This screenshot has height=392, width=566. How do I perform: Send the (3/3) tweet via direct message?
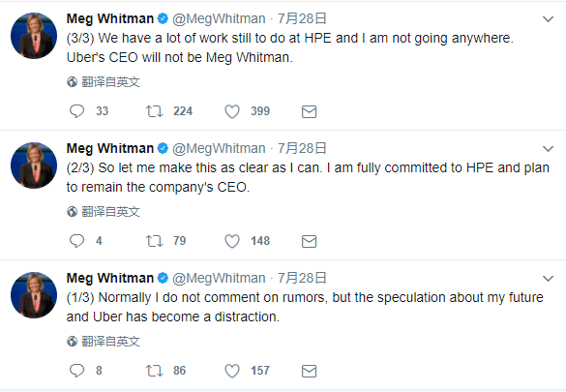point(309,111)
